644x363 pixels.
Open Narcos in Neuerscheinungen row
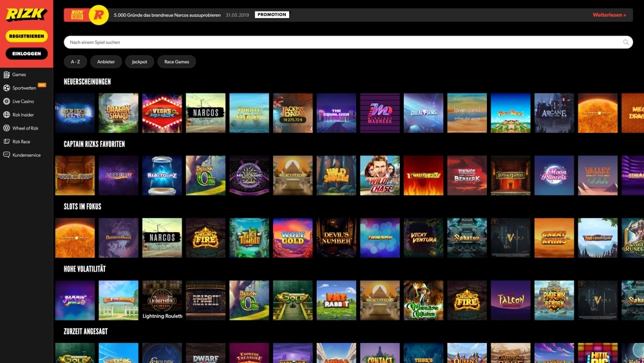(205, 113)
